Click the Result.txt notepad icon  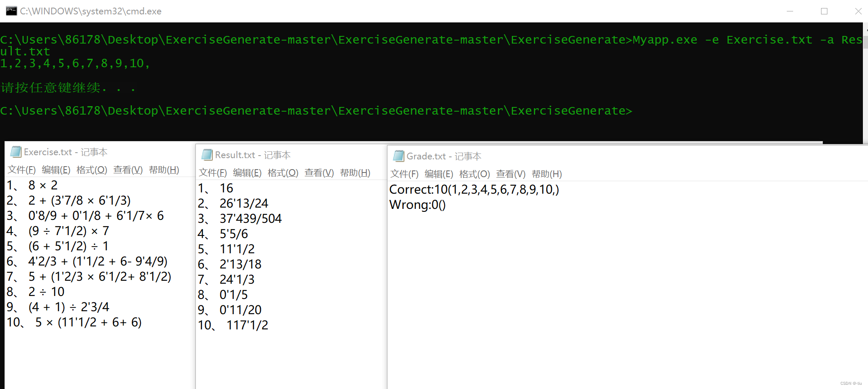[x=207, y=155]
